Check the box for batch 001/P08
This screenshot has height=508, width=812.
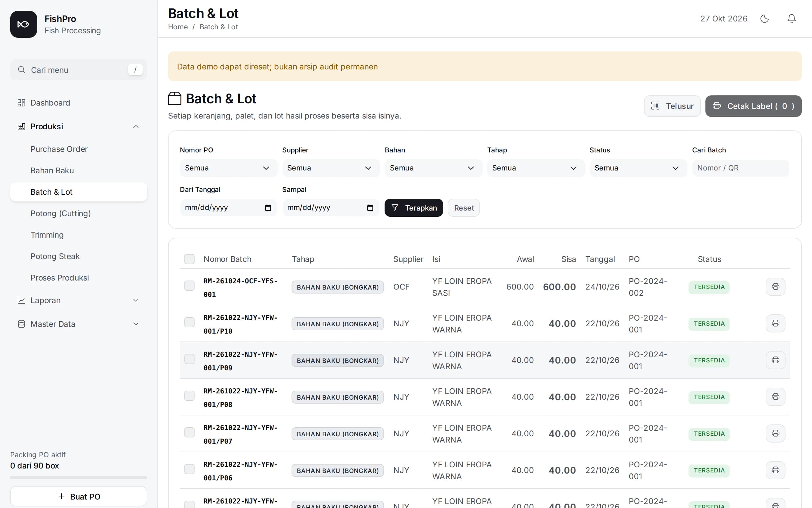tap(189, 395)
